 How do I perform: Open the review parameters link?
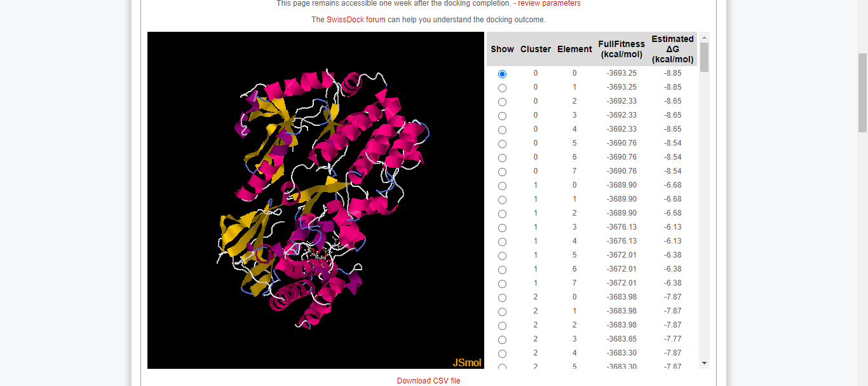(549, 4)
